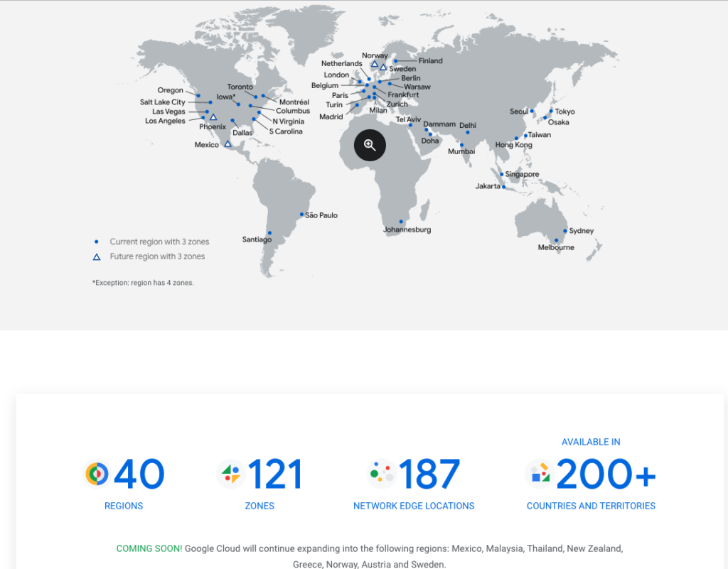Click the number 40
Screen dimensions: 728x569
[x=139, y=474]
